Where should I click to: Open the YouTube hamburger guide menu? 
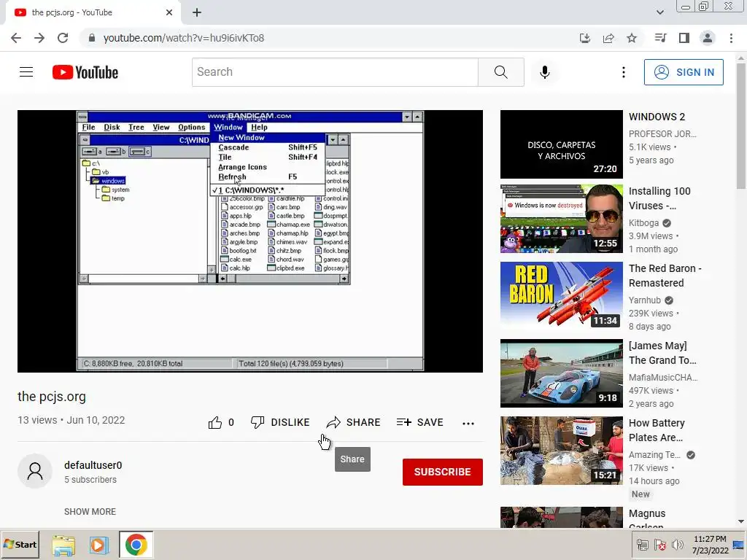point(26,72)
